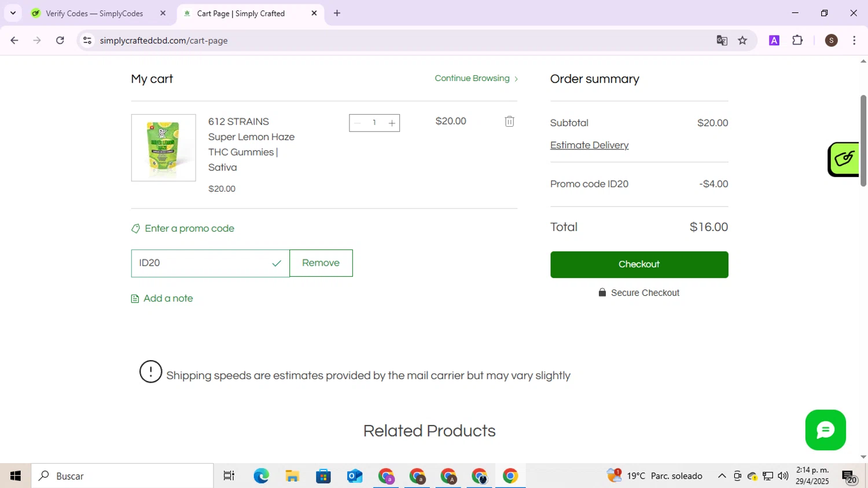Open the Extensions puzzle icon
This screenshot has width=868, height=488.
tap(797, 41)
